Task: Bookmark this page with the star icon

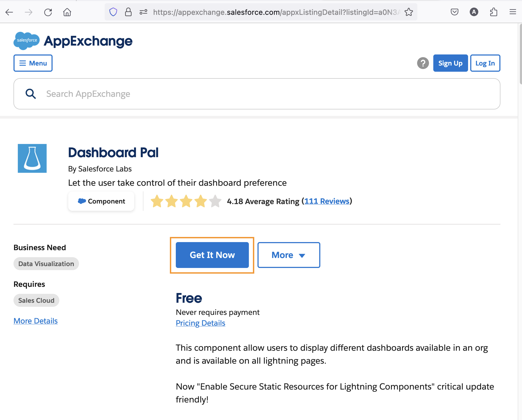Action: click(409, 12)
